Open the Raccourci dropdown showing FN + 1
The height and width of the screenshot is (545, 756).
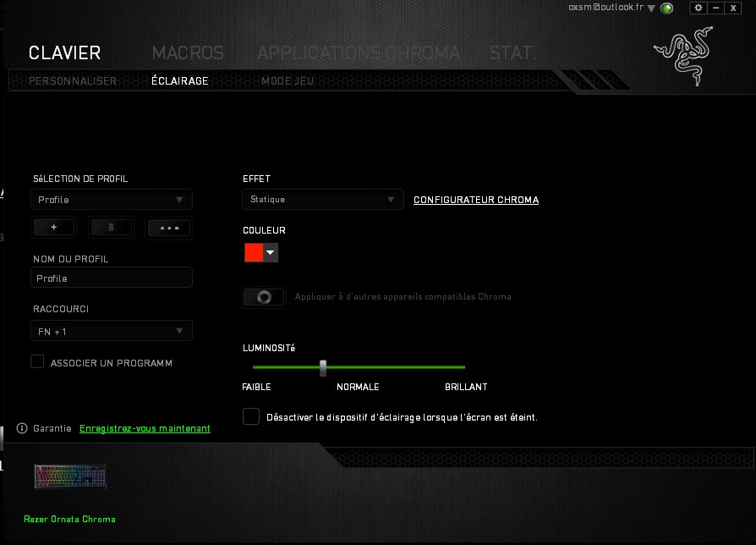tap(111, 330)
